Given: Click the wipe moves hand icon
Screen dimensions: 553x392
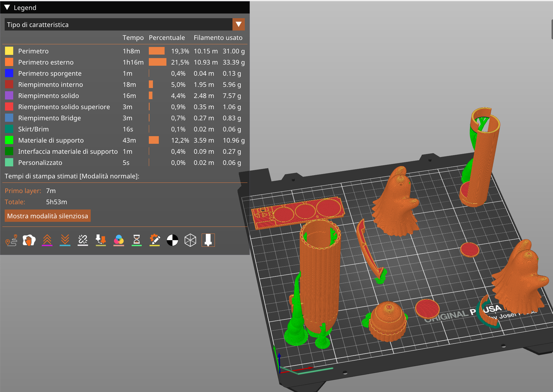Looking at the screenshot, I should click(x=29, y=240).
